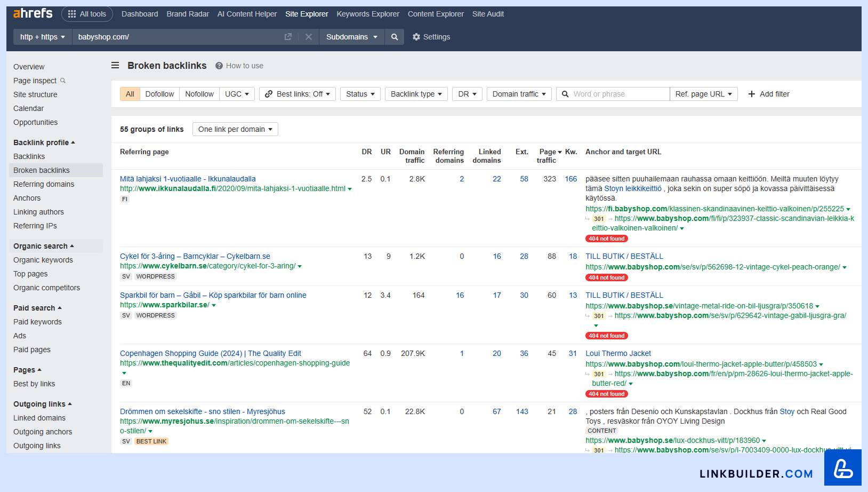Select the Dofollow filter
The height and width of the screenshot is (492, 868).
pyautogui.click(x=159, y=94)
